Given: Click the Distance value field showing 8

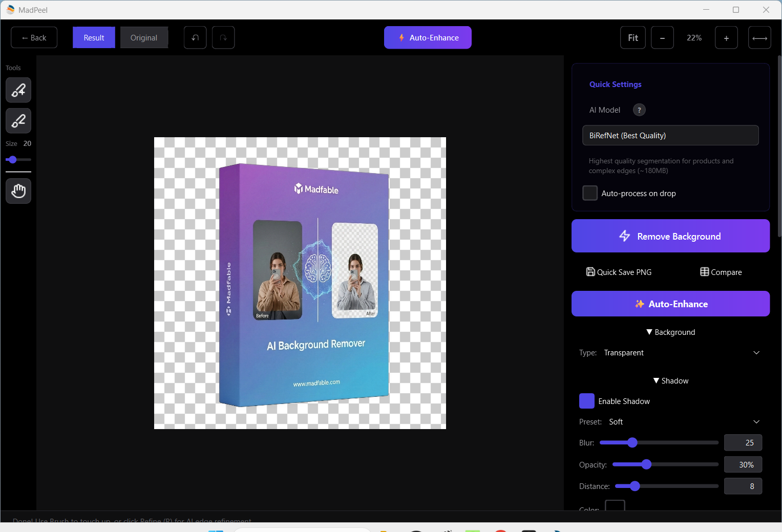Looking at the screenshot, I should point(743,486).
